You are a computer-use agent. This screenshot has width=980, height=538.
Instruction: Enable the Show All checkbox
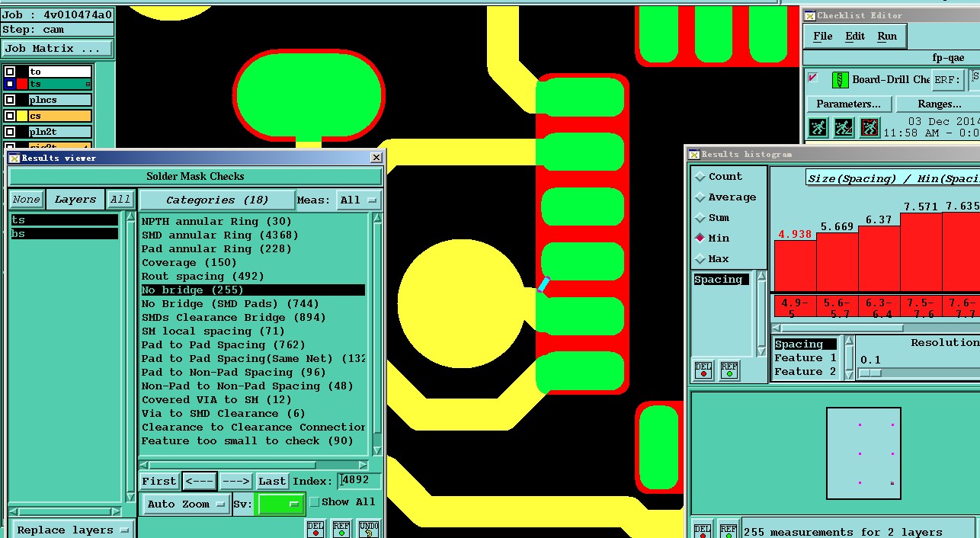coord(314,502)
